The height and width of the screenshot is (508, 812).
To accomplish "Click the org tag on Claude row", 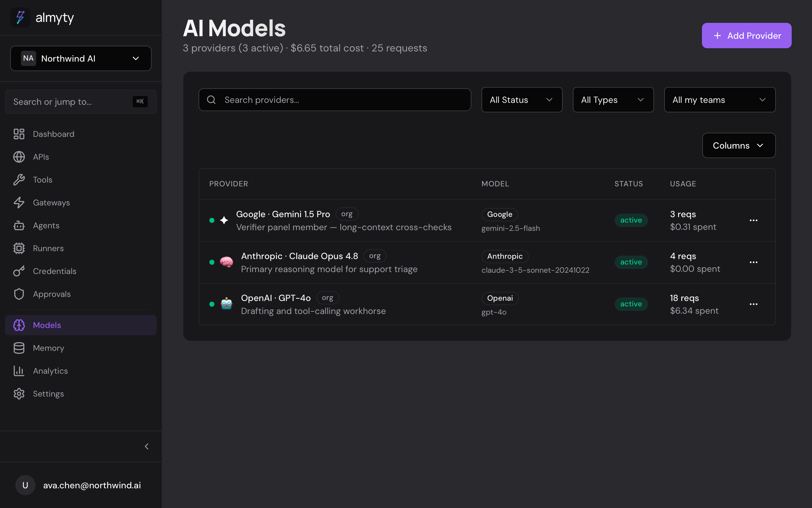I will (x=375, y=256).
